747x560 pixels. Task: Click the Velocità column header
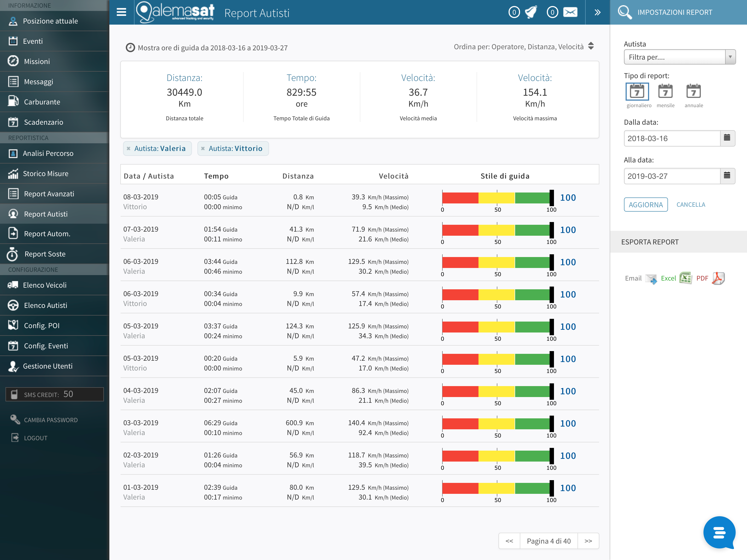(393, 176)
